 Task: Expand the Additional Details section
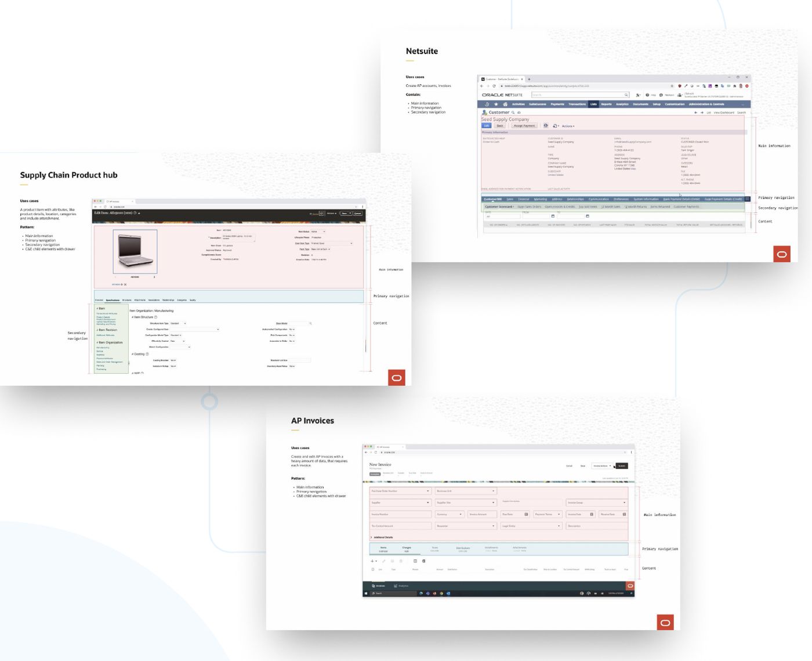pyautogui.click(x=382, y=537)
